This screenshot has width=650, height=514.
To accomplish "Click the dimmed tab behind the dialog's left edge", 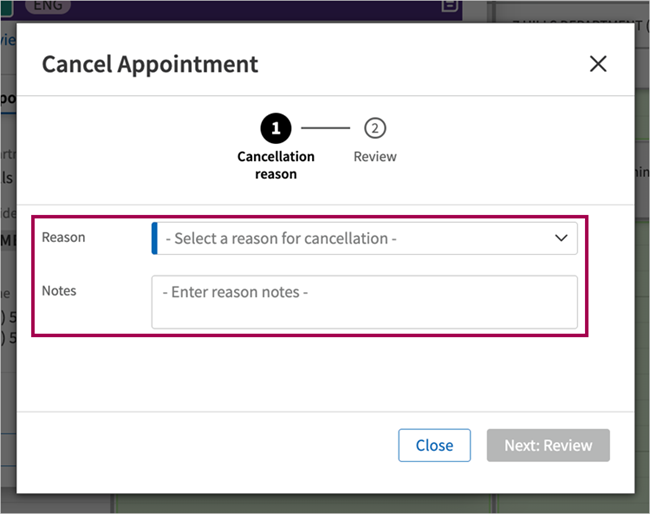I will (x=8, y=100).
